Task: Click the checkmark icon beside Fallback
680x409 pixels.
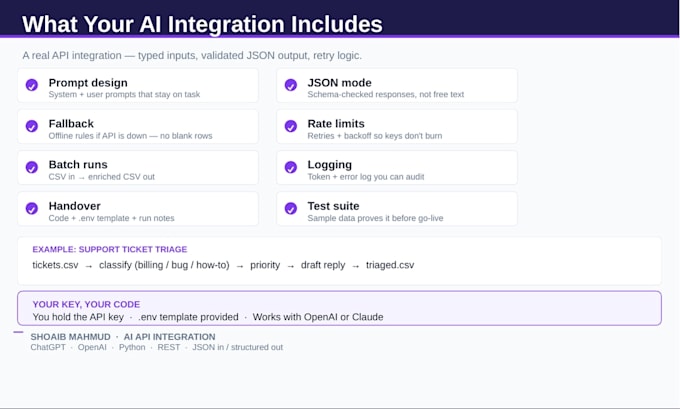Action: pos(32,126)
